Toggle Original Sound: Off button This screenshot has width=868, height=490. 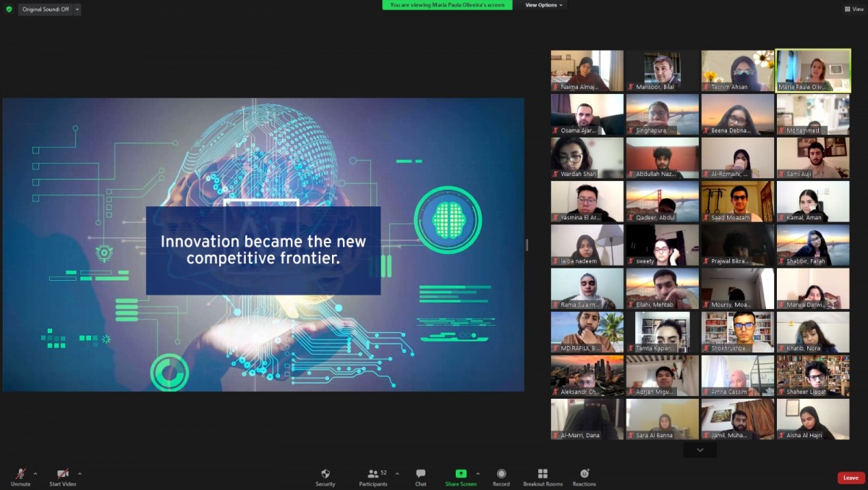coord(45,9)
